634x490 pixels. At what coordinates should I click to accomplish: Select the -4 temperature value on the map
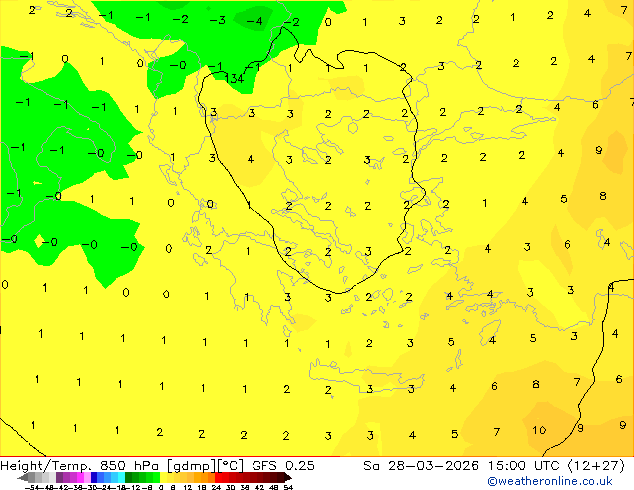point(254,21)
